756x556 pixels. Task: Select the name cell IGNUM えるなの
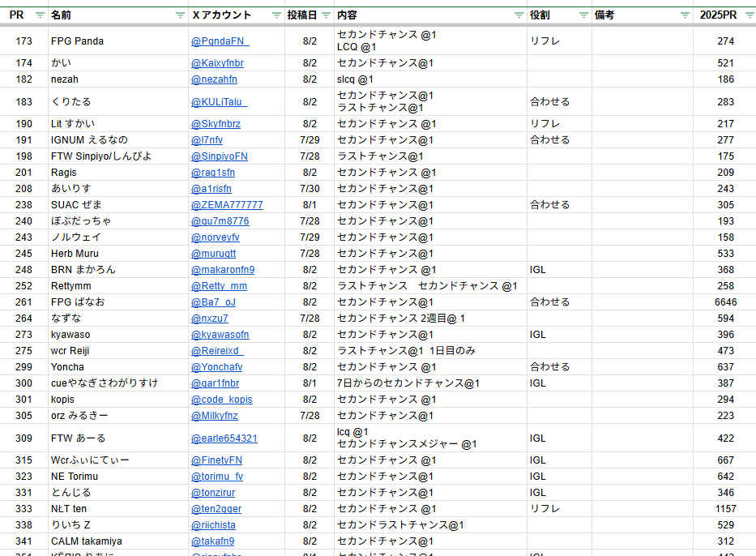point(118,140)
